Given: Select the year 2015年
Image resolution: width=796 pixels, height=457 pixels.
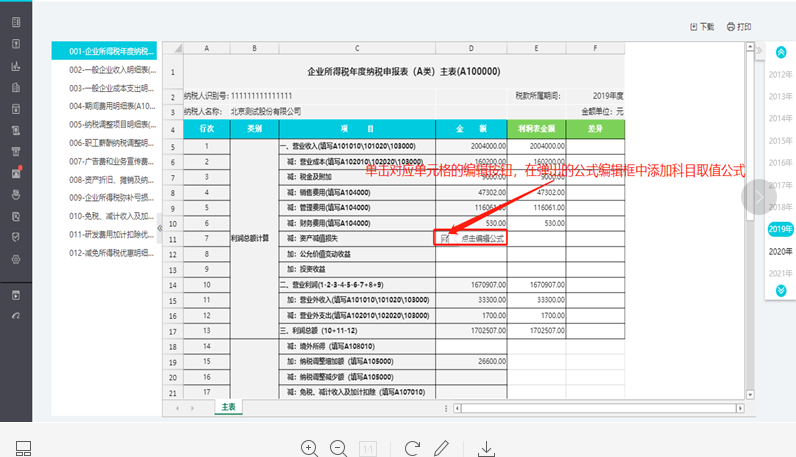Looking at the screenshot, I should (780, 141).
